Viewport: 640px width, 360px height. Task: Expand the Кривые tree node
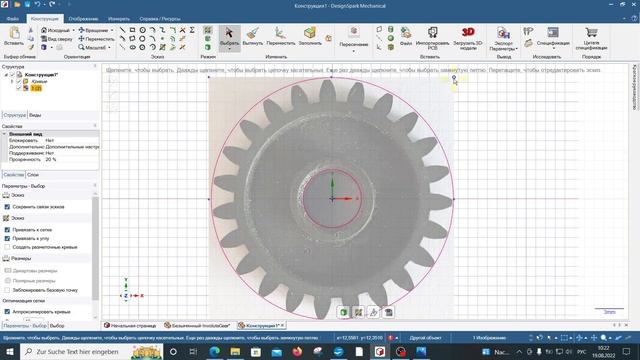click(x=12, y=82)
